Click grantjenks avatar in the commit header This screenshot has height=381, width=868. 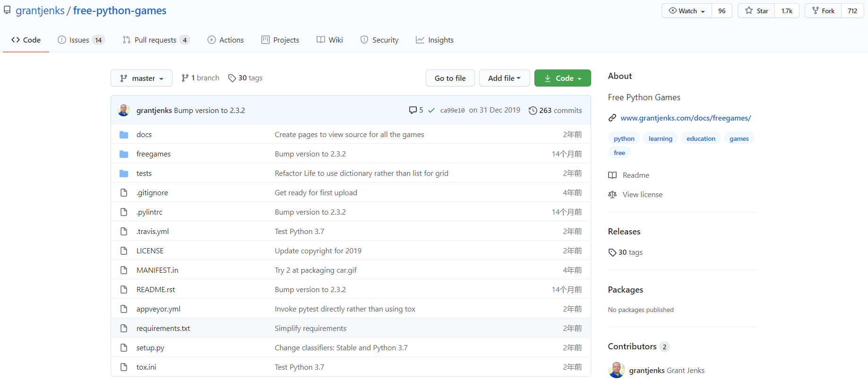pyautogui.click(x=124, y=110)
